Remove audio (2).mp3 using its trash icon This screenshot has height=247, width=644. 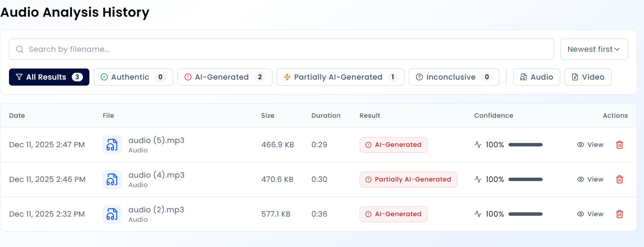[619, 214]
